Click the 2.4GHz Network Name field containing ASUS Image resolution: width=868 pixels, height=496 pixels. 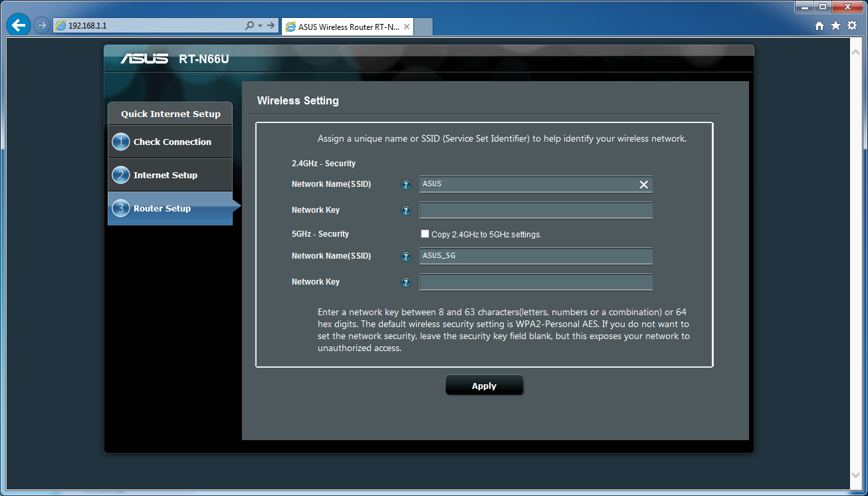pos(536,184)
